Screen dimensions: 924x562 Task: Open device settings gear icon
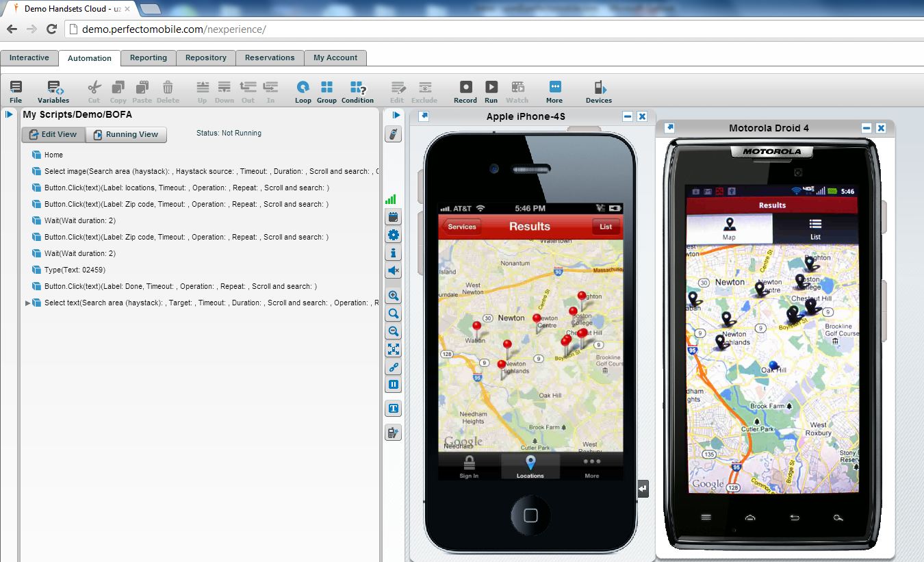coord(394,235)
